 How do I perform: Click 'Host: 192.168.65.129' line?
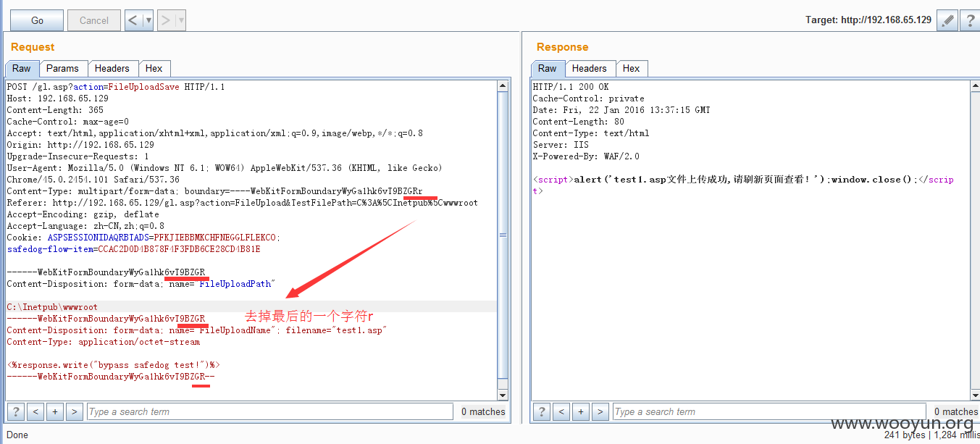[57, 99]
